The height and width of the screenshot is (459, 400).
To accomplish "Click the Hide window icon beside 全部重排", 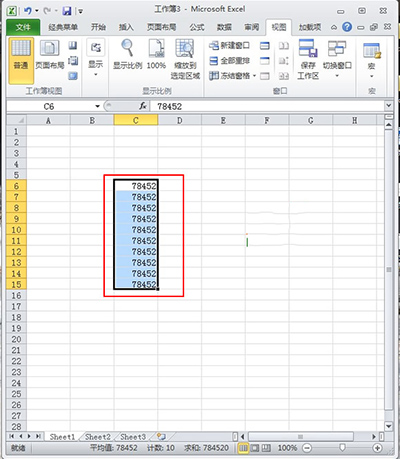I will [x=265, y=61].
